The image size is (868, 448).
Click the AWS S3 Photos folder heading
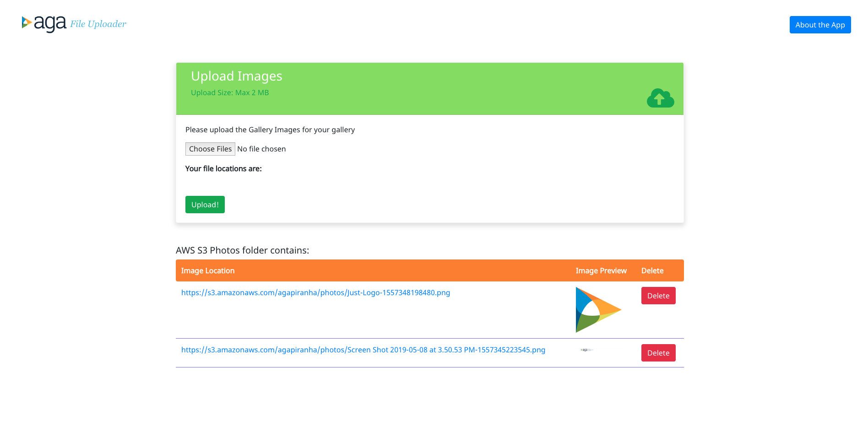[242, 250]
